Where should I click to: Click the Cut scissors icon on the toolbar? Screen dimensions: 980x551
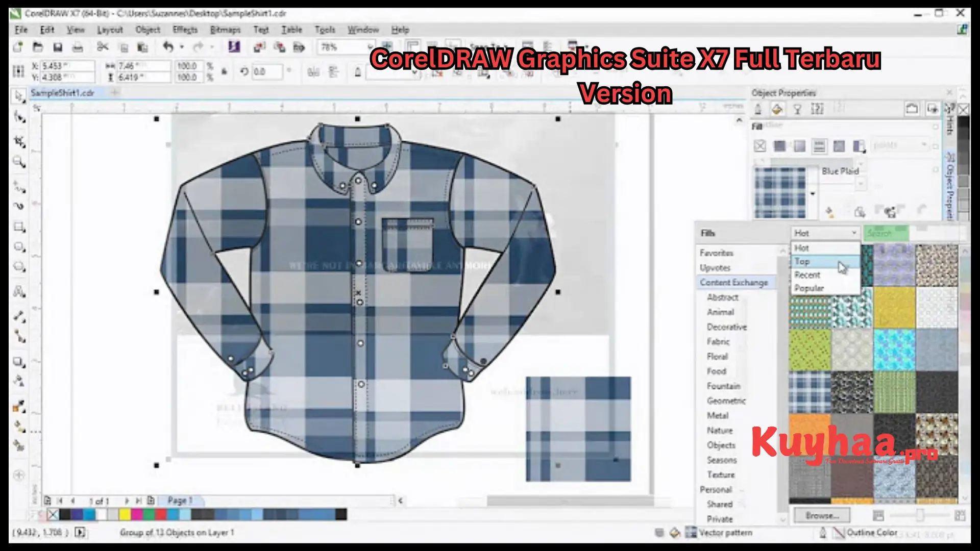pyautogui.click(x=102, y=47)
